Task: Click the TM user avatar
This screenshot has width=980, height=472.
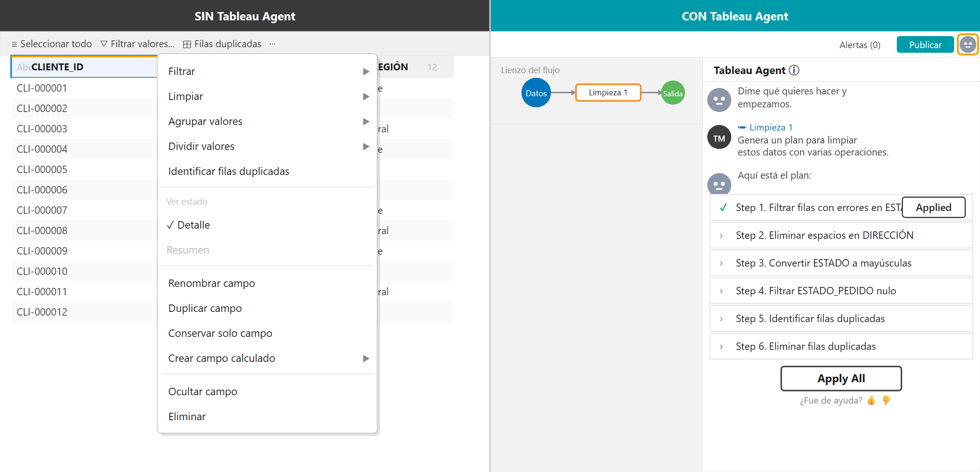Action: pos(719,137)
